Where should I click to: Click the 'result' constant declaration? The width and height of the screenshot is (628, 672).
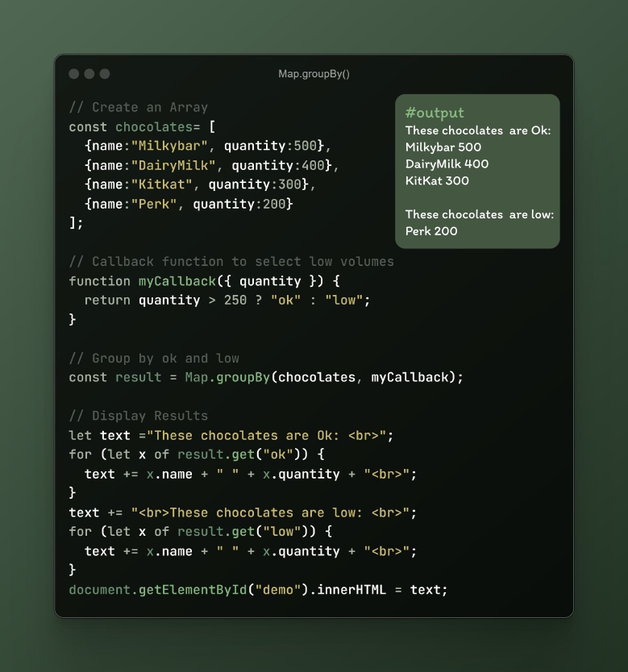138,378
